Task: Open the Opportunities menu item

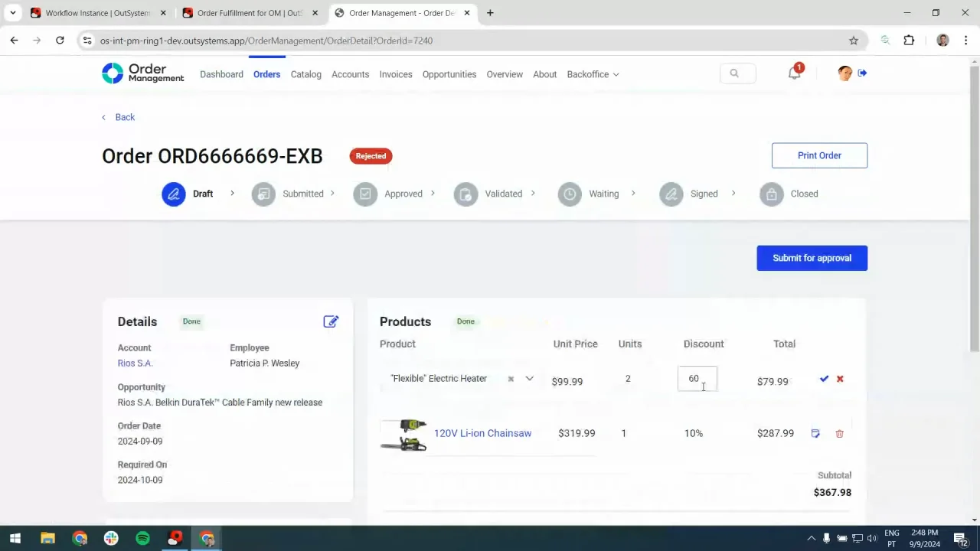Action: [x=449, y=74]
